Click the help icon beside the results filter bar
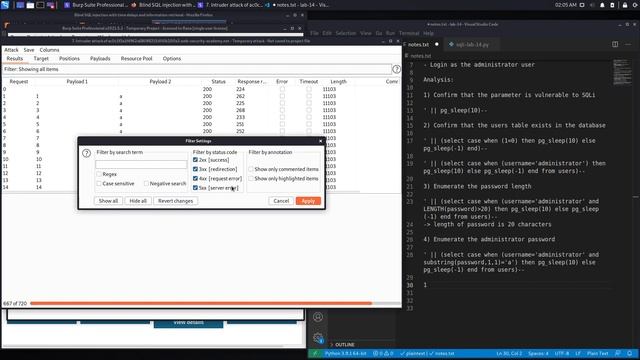 396,69
